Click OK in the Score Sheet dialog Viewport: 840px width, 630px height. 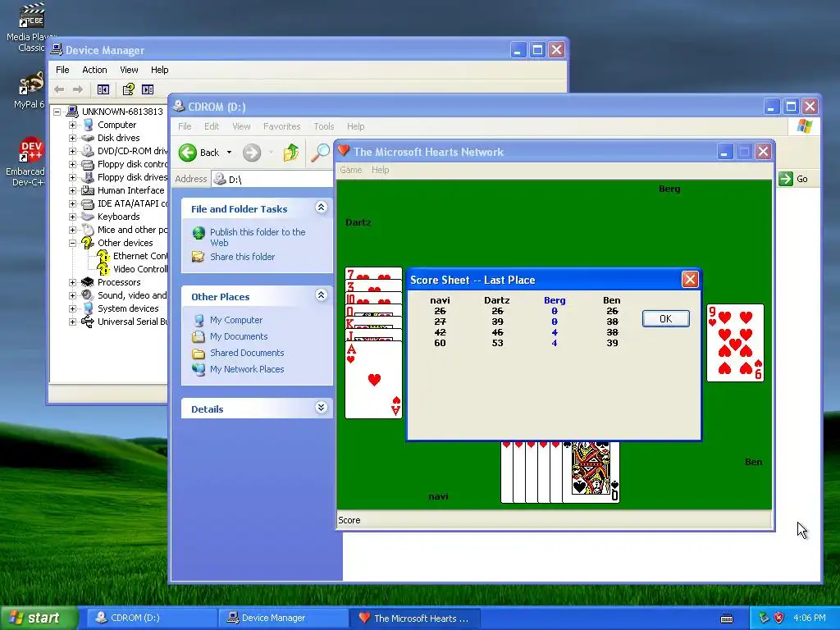pyautogui.click(x=665, y=319)
